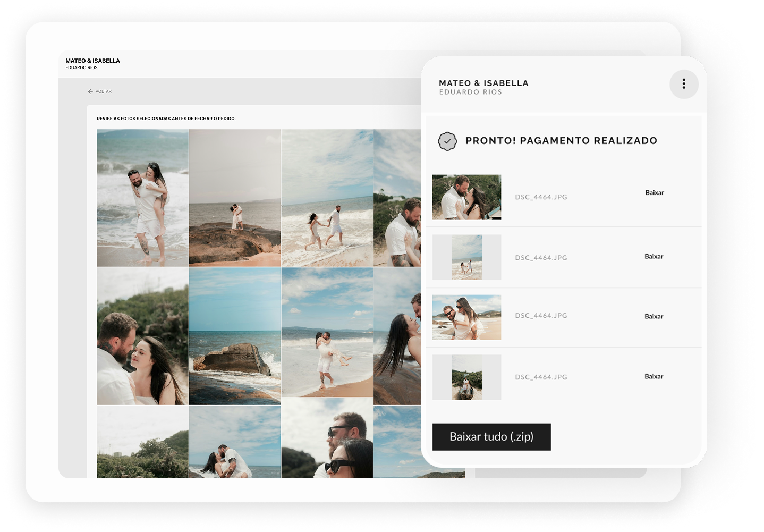
Task: Click the MATEO & ISABELLA title in gallery header
Action: (x=92, y=61)
